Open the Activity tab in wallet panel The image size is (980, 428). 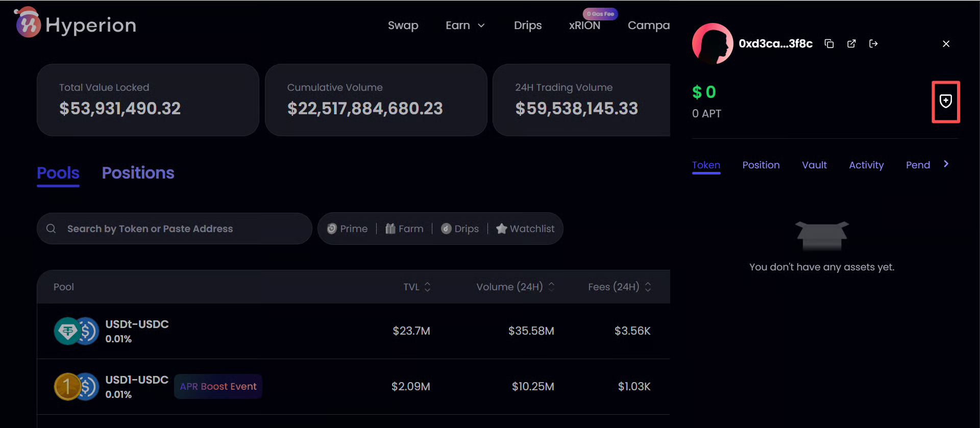pyautogui.click(x=866, y=165)
